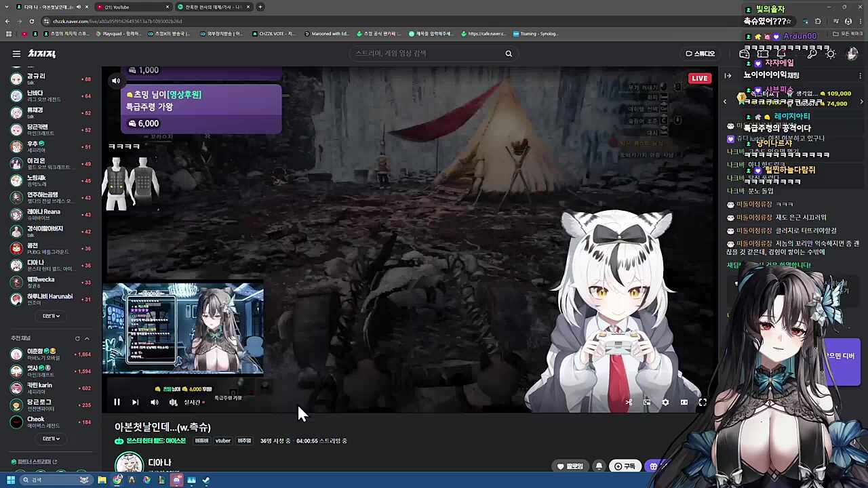Open the CHZZK VOTE bookmark
This screenshot has height=488, width=868.
pyautogui.click(x=275, y=33)
